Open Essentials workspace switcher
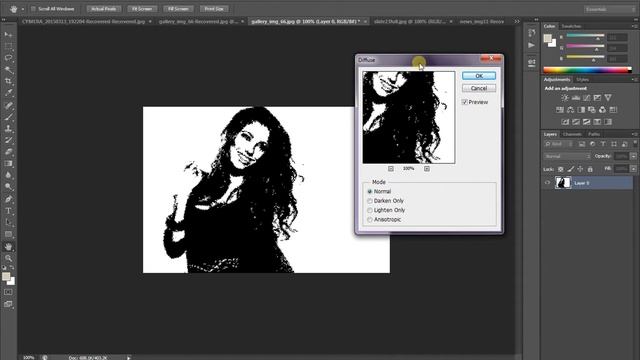640x360 pixels. pyautogui.click(x=609, y=9)
